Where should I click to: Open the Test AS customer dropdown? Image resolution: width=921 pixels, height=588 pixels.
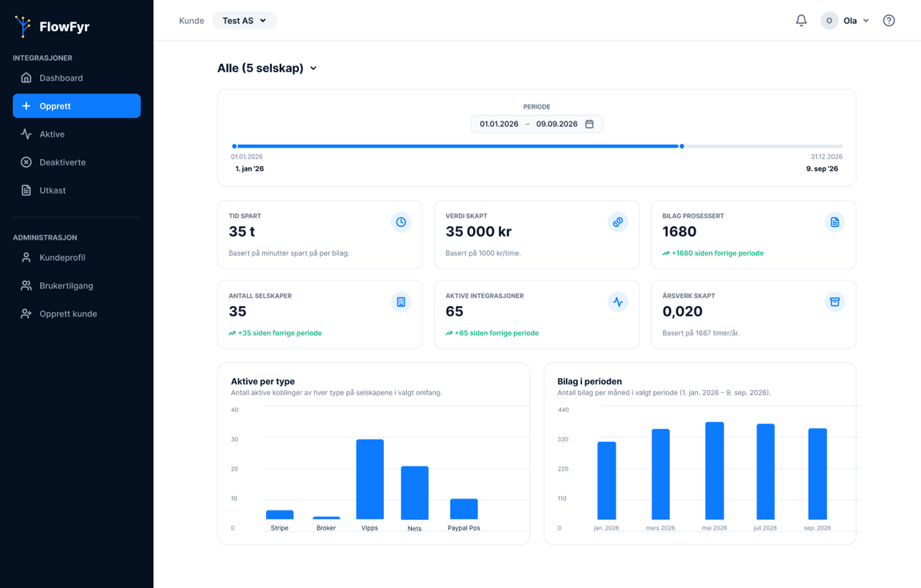245,21
